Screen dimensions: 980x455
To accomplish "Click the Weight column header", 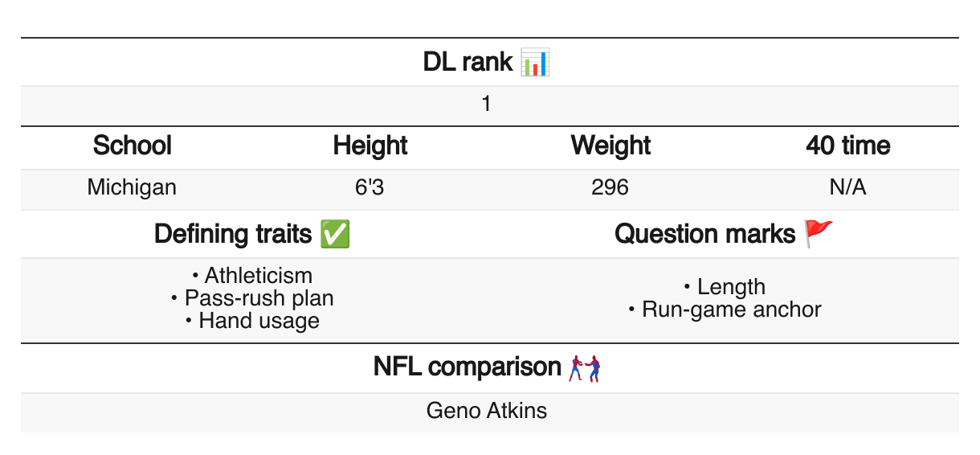I will coord(610,146).
